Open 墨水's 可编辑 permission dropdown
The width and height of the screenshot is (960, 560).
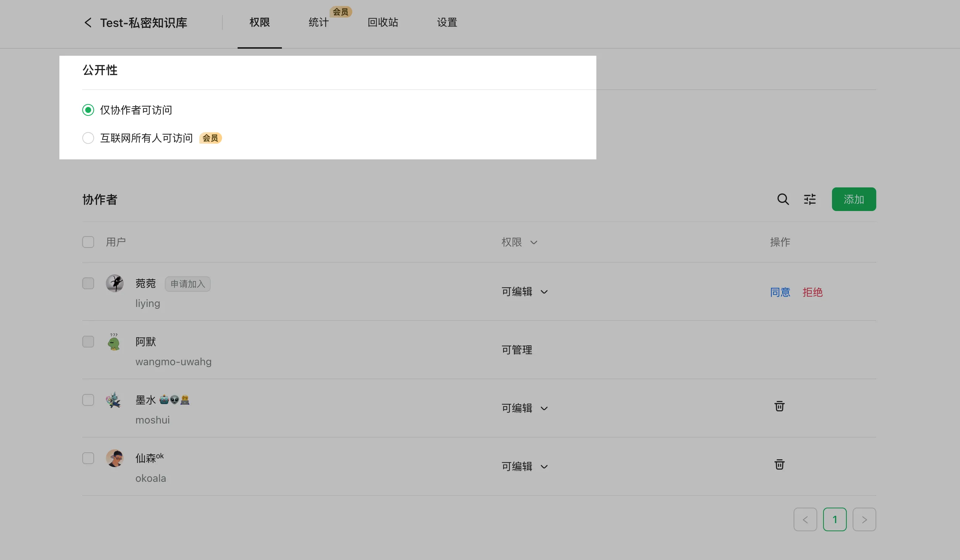click(x=524, y=408)
